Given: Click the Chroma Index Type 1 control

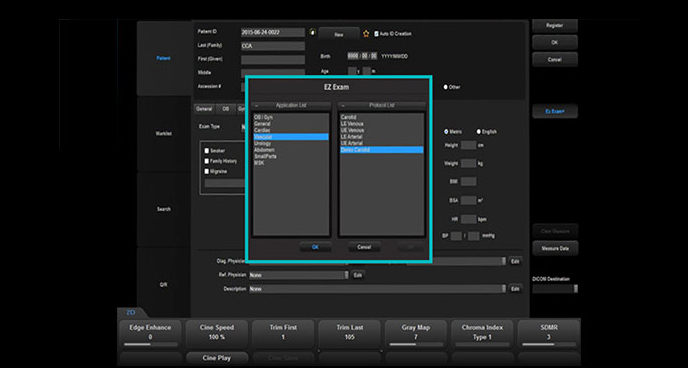Looking at the screenshot, I should pyautogui.click(x=482, y=334).
